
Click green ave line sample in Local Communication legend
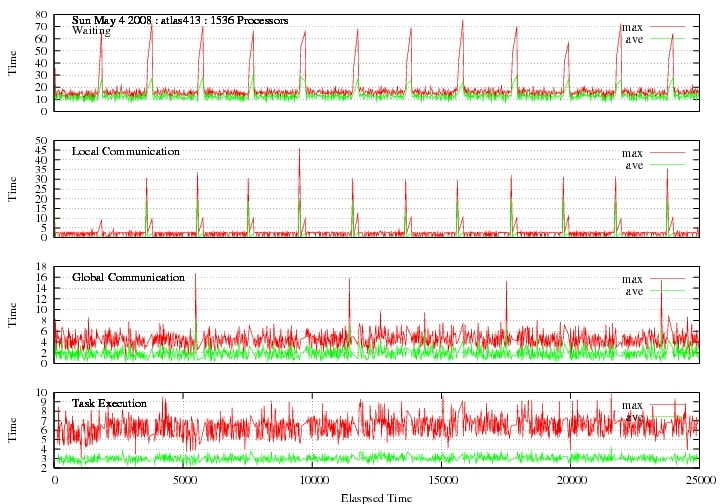coord(667,165)
